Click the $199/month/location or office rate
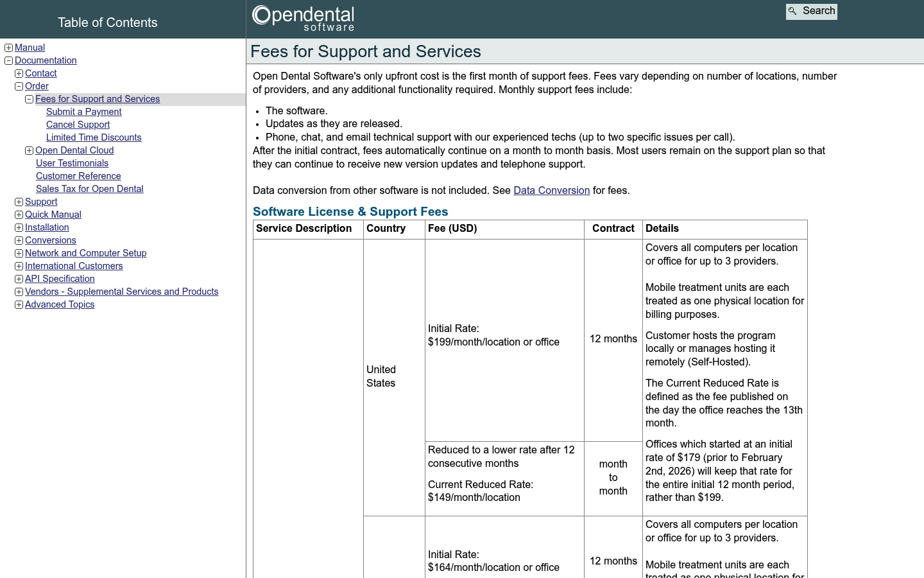The width and height of the screenshot is (924, 578). click(493, 342)
